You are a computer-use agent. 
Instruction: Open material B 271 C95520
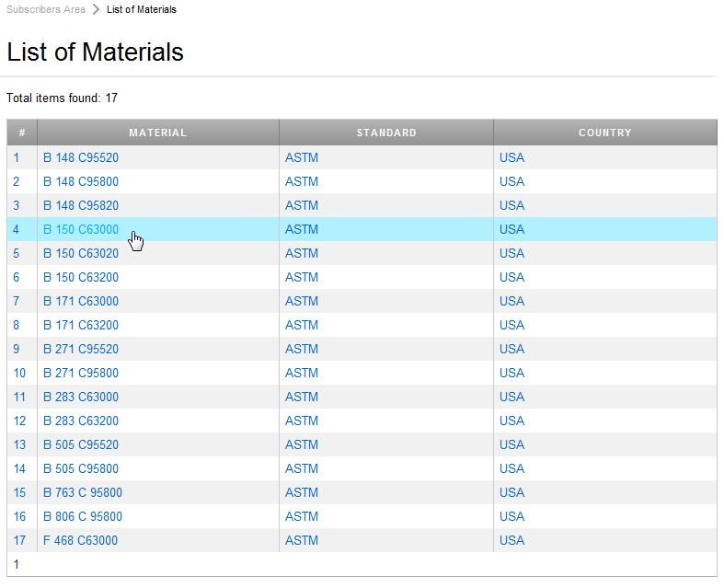[x=81, y=349]
